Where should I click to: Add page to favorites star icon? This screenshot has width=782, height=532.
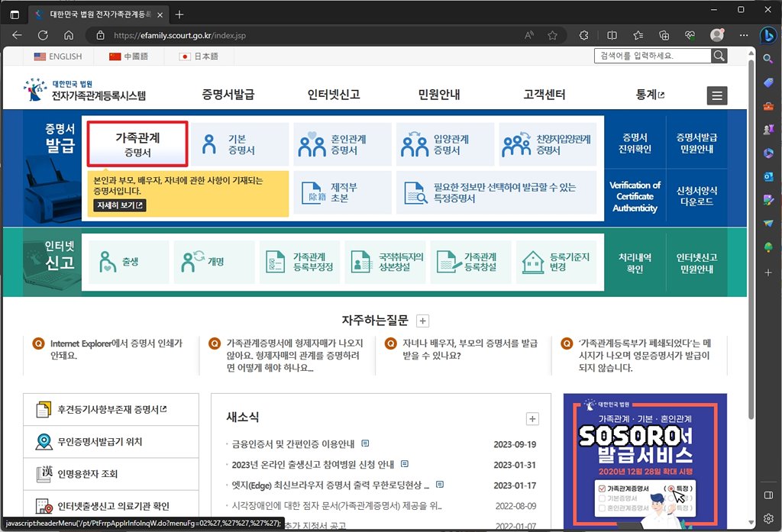(552, 35)
